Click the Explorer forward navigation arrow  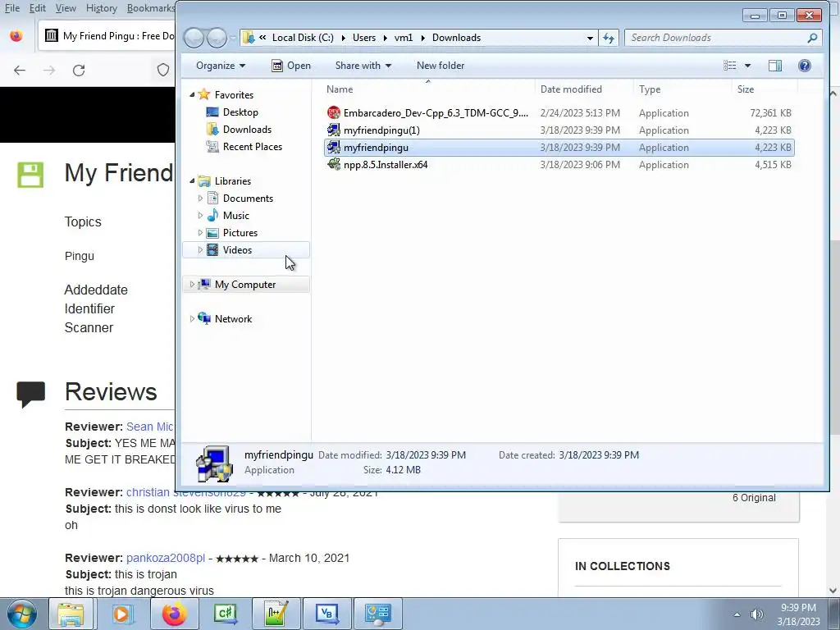217,38
